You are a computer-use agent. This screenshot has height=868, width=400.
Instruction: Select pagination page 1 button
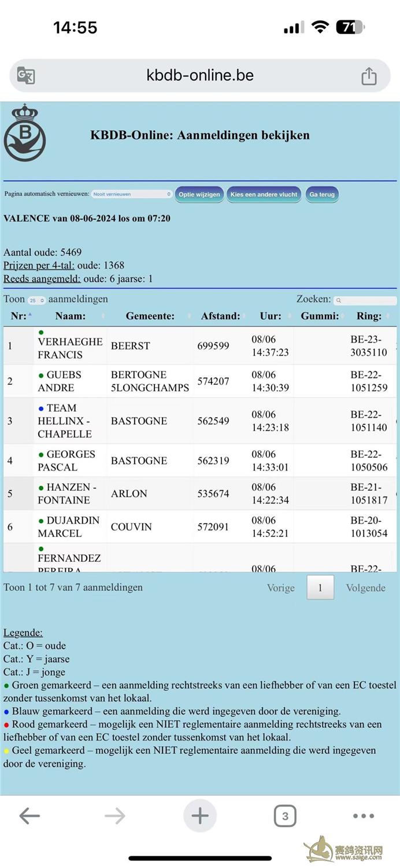(x=320, y=587)
